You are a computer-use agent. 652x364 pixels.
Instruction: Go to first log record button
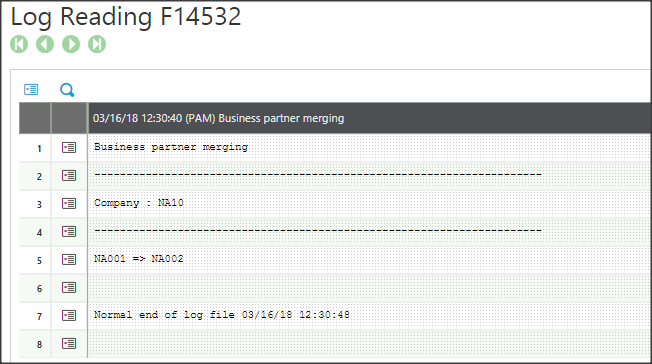(19, 44)
